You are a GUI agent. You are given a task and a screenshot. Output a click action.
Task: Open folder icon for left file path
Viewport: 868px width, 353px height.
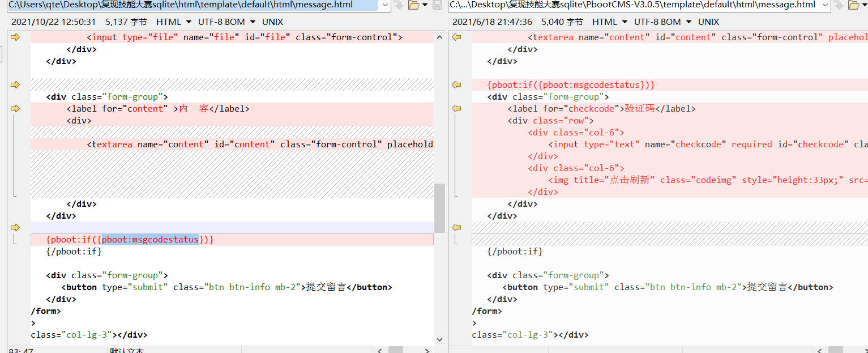pos(413,5)
